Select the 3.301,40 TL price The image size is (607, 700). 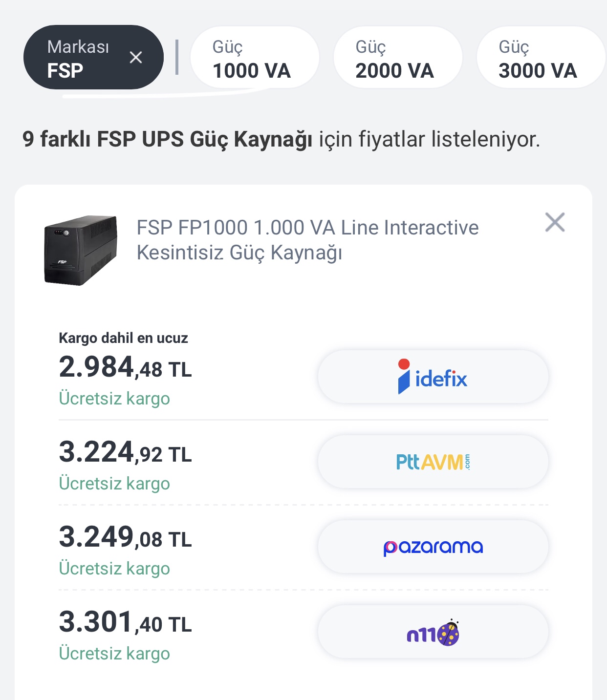[125, 622]
